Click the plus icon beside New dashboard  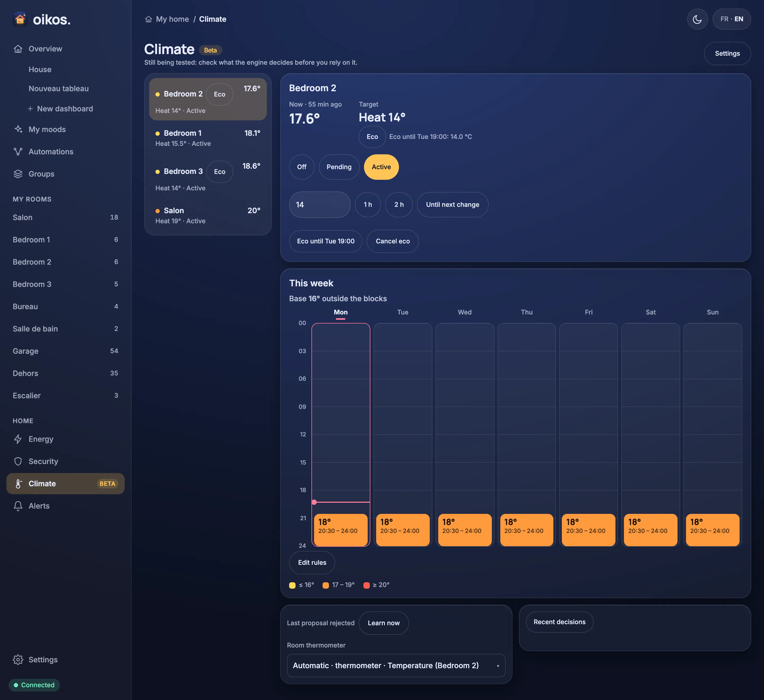click(x=30, y=109)
